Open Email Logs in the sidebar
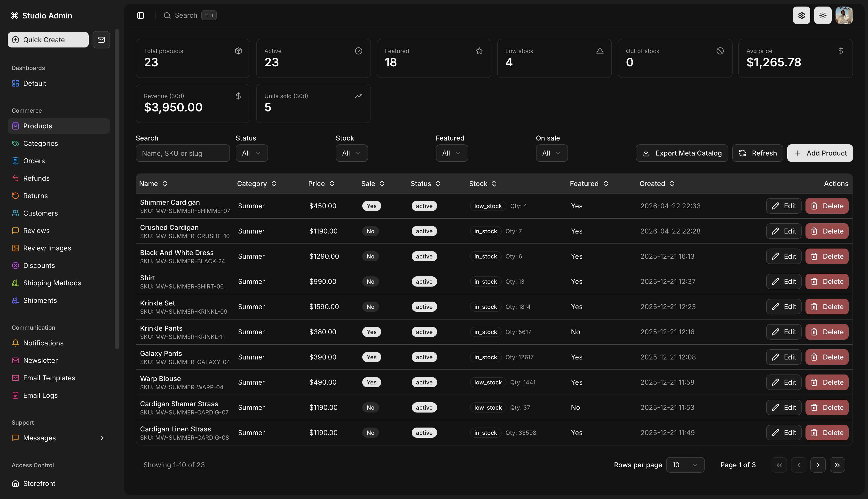Image resolution: width=868 pixels, height=499 pixels. tap(59, 396)
